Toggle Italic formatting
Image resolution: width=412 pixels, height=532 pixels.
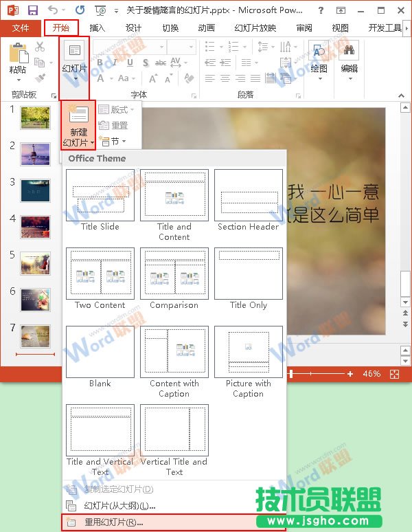(x=115, y=63)
